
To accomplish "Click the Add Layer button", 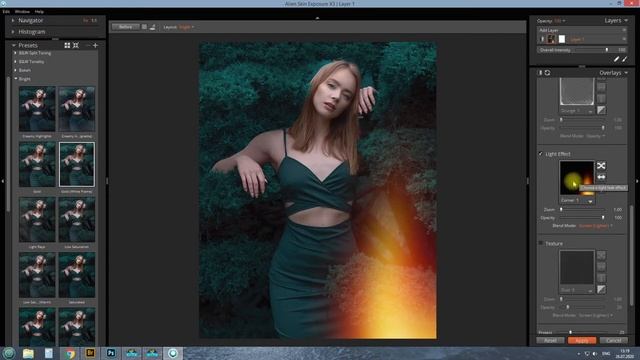I will click(549, 30).
